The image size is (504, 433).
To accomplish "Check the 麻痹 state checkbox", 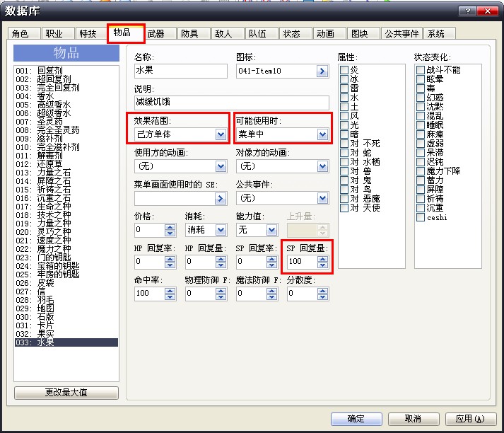I will coord(421,134).
